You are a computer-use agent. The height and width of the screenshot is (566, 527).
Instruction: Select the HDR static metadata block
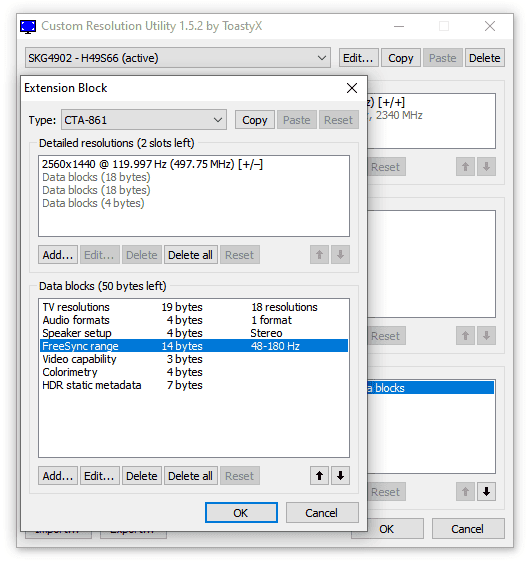coord(194,385)
